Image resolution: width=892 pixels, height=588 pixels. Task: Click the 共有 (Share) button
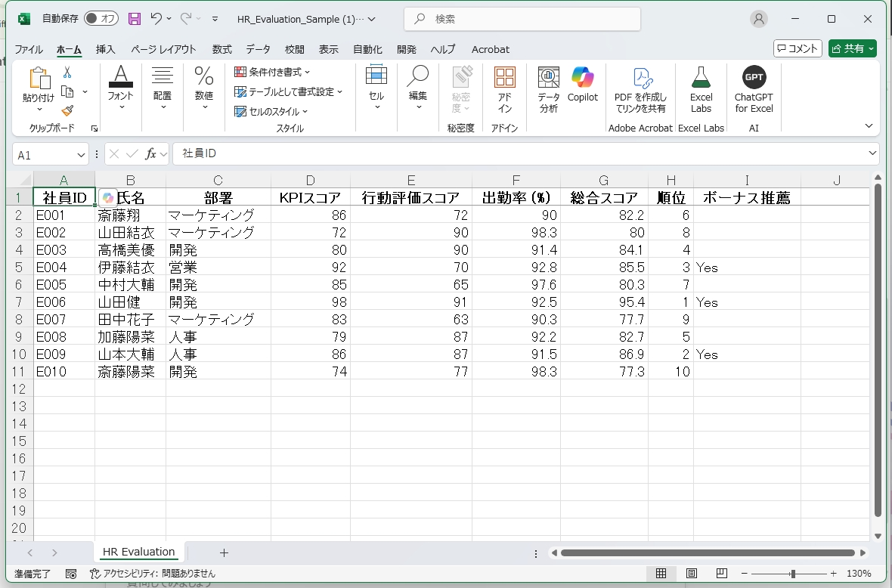(853, 48)
